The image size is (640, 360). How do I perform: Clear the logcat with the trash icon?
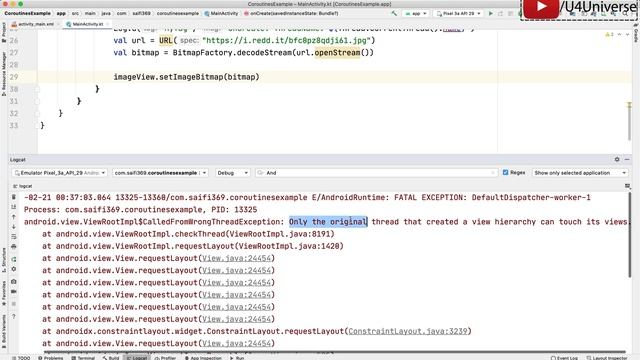click(13, 197)
